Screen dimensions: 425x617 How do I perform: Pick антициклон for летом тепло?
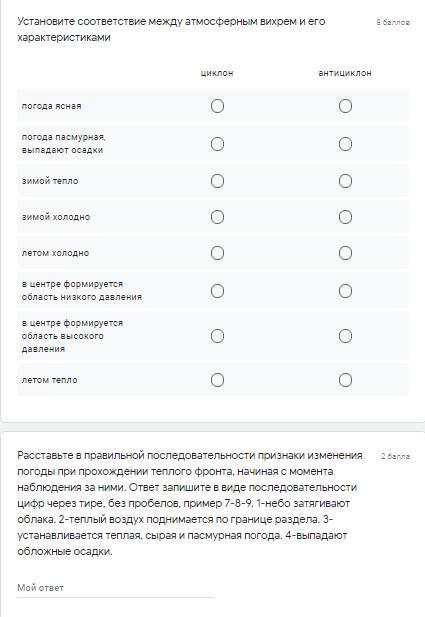pos(345,380)
